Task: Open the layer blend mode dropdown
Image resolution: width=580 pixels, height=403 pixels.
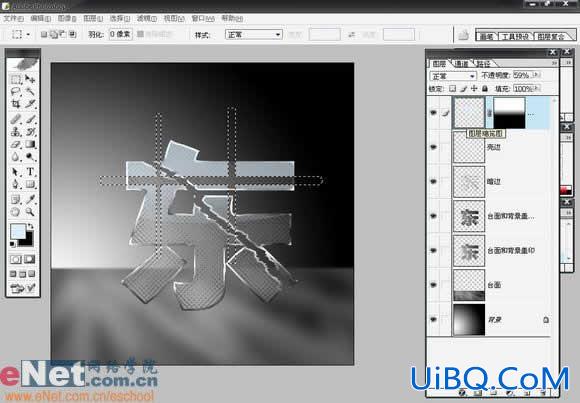Action: [453, 76]
